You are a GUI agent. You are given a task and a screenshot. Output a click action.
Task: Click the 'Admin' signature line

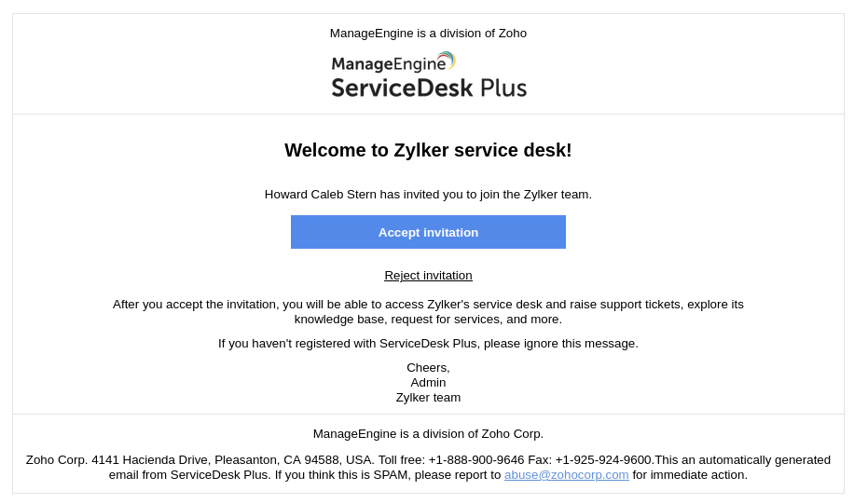pyautogui.click(x=428, y=382)
